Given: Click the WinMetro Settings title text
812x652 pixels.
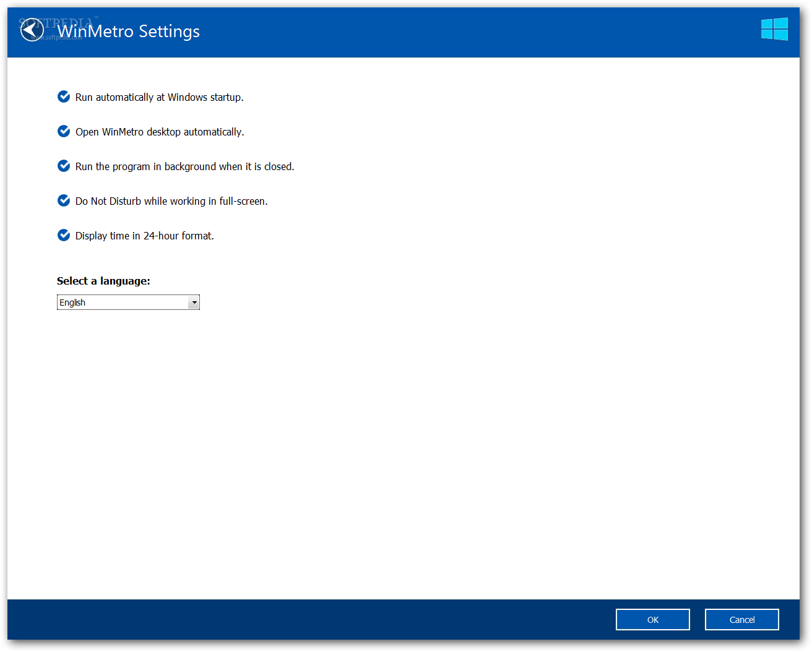Looking at the screenshot, I should point(129,32).
